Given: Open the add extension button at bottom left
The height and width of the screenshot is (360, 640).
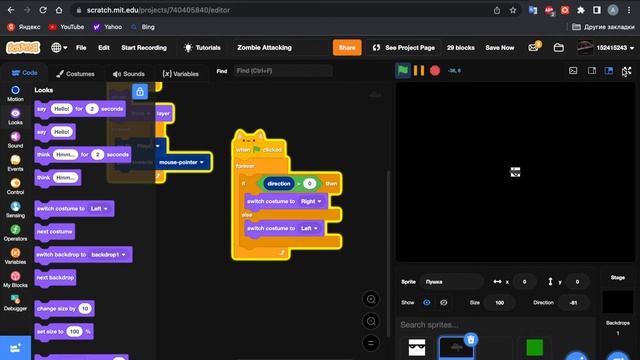Looking at the screenshot, I should pos(16,348).
